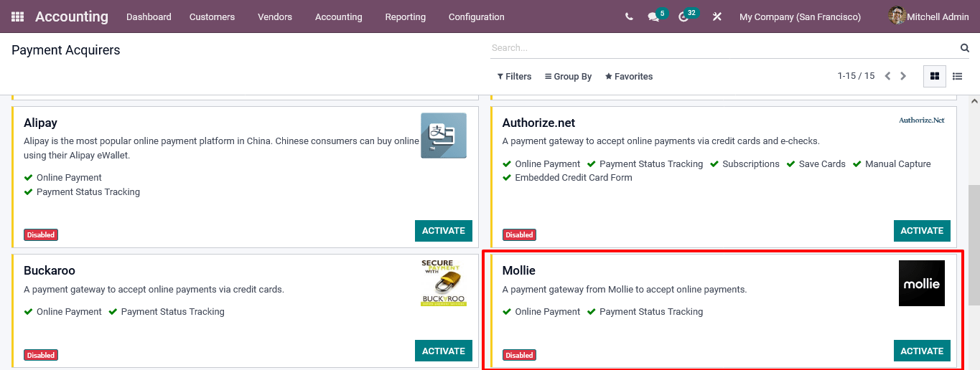Click the Alipay card title
Viewport: 980px width, 370px height.
click(x=40, y=123)
